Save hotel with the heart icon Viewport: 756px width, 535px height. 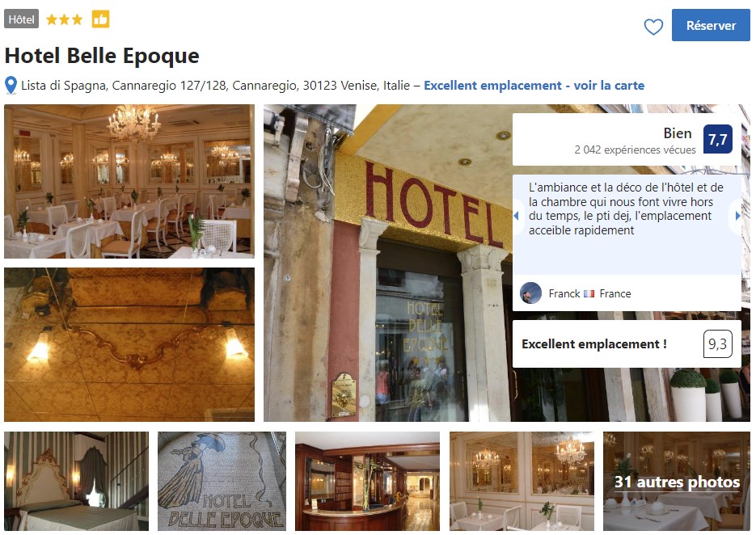coord(653,27)
